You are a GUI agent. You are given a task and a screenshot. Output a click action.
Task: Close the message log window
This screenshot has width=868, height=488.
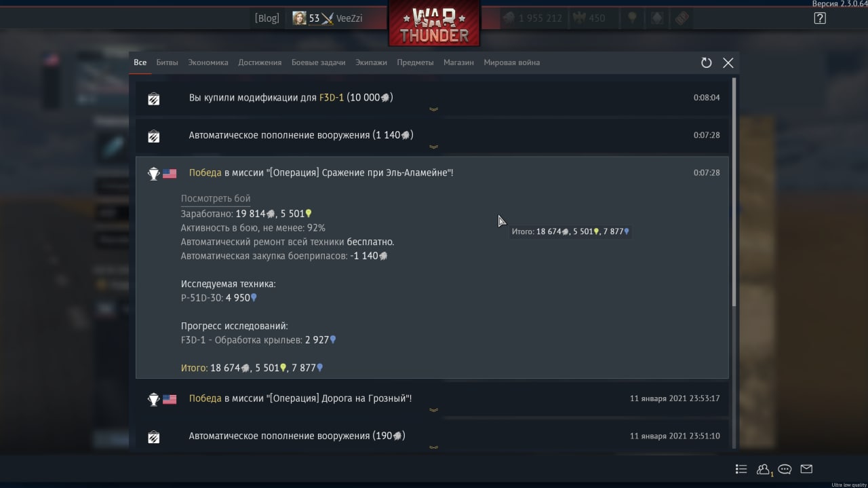coord(728,62)
